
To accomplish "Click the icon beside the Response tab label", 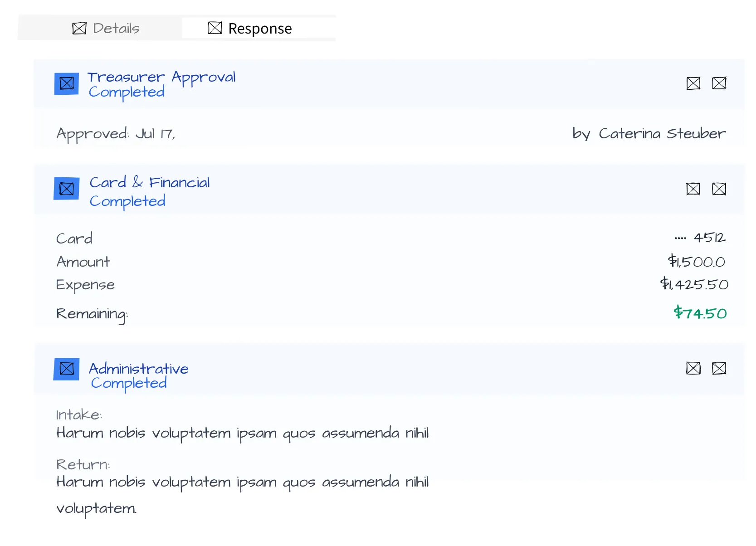I will (215, 28).
